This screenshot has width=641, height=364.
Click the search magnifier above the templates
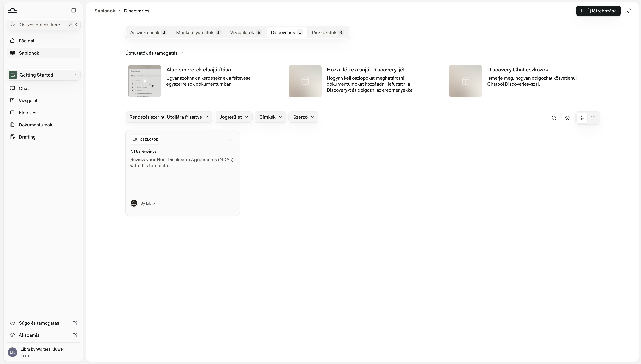554,118
